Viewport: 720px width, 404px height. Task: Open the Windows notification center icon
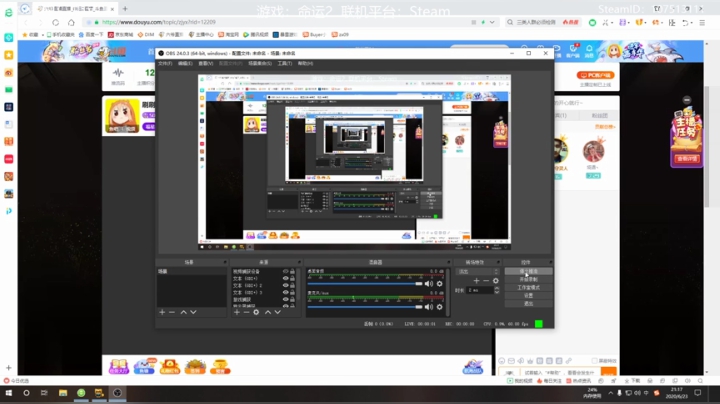click(698, 393)
